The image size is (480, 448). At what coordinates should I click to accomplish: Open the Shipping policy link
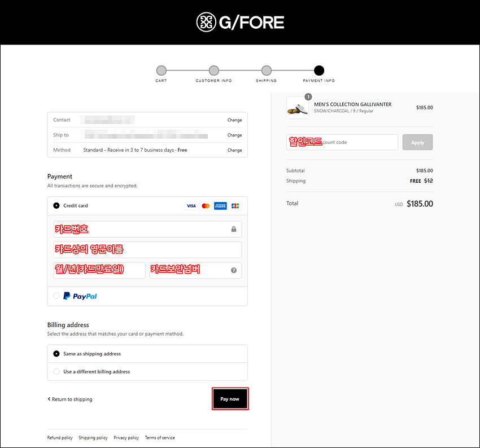pos(93,438)
